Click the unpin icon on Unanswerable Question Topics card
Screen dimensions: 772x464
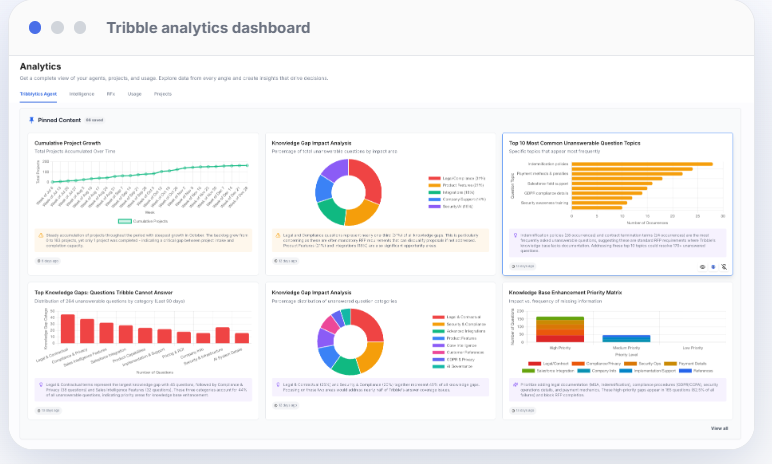click(724, 266)
